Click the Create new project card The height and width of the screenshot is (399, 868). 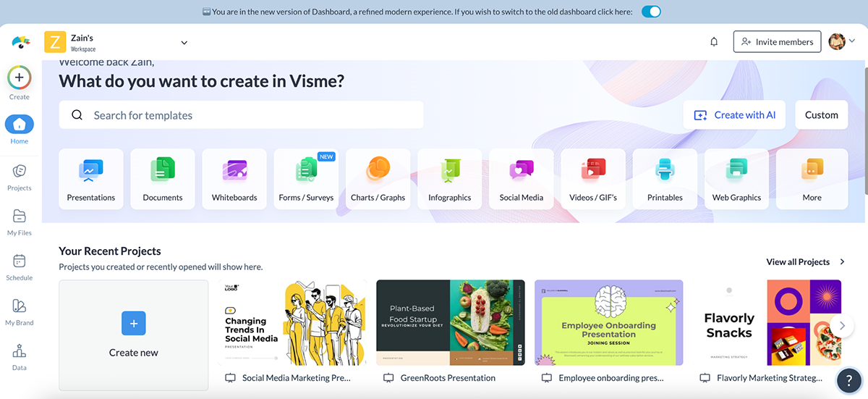(x=133, y=335)
